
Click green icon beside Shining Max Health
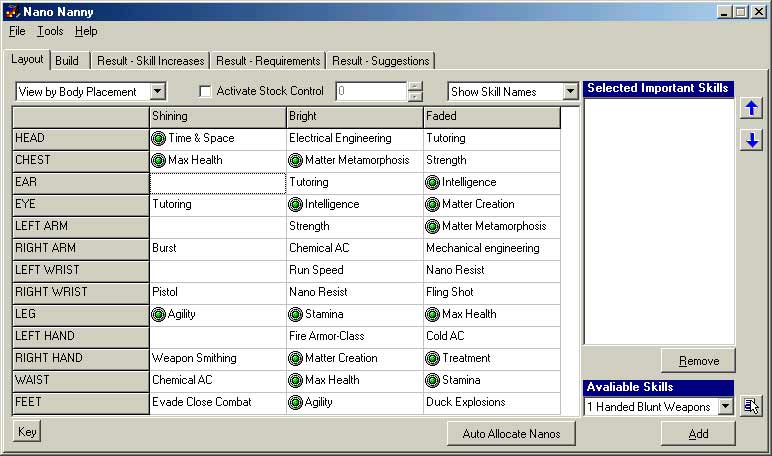pyautogui.click(x=159, y=160)
